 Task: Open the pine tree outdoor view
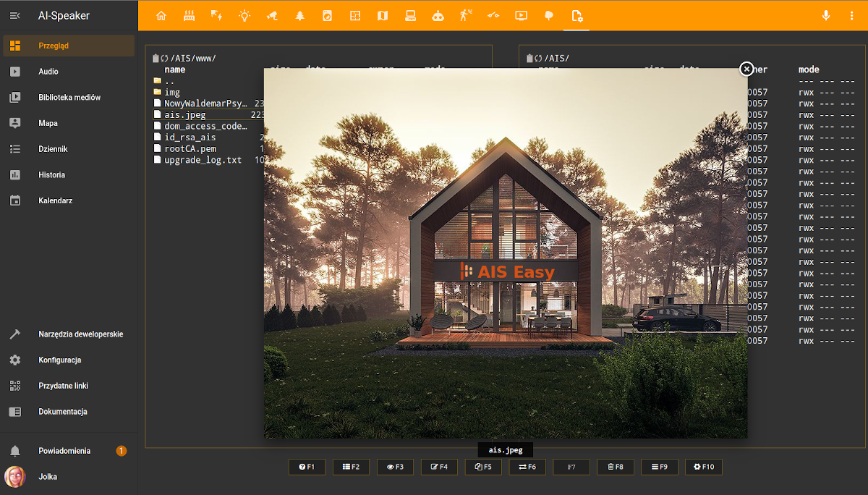pyautogui.click(x=299, y=15)
